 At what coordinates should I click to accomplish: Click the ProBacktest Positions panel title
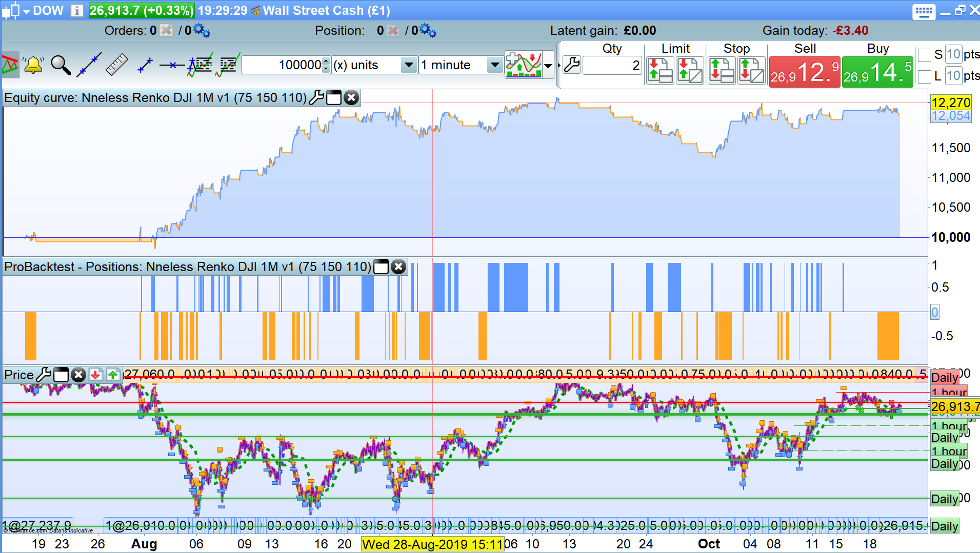[188, 267]
